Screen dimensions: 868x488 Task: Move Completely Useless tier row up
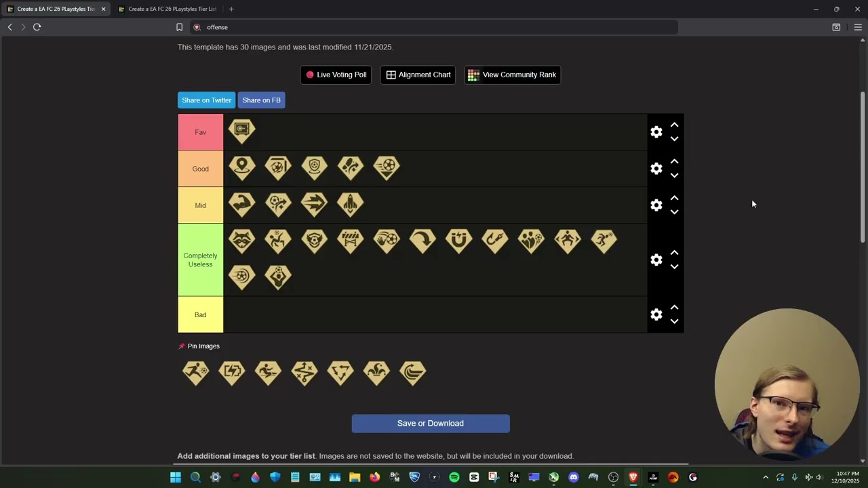tap(674, 253)
